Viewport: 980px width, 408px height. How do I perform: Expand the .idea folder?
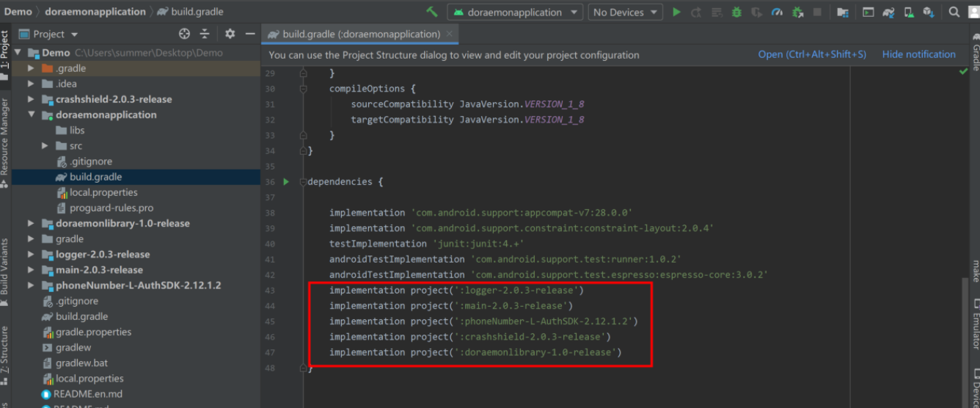31,84
